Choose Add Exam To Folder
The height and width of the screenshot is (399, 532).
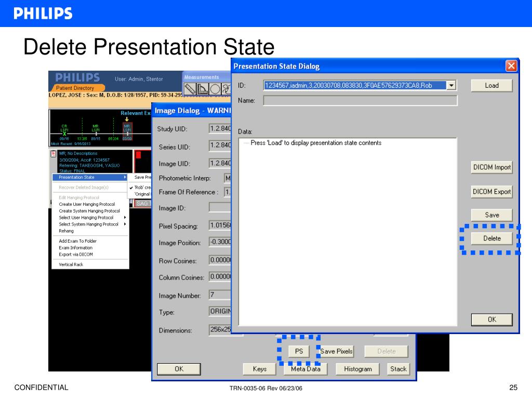(78, 241)
